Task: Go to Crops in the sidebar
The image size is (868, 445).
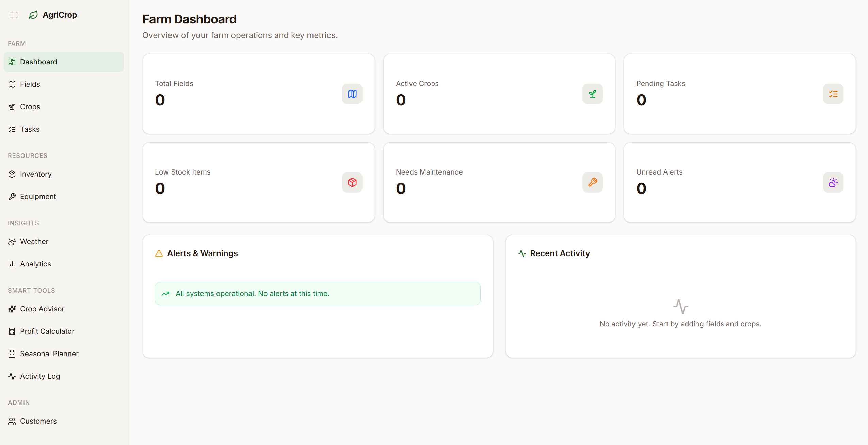Action: click(x=30, y=107)
